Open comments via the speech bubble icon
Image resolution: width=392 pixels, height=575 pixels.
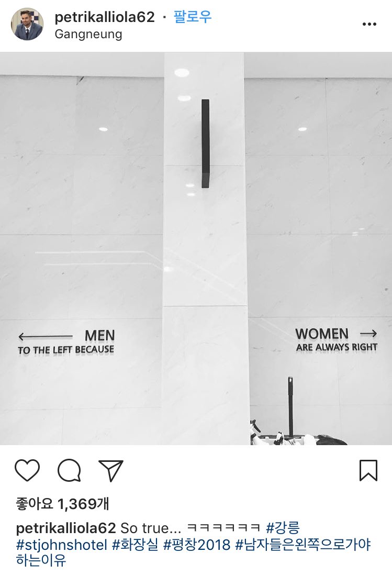coord(69,470)
